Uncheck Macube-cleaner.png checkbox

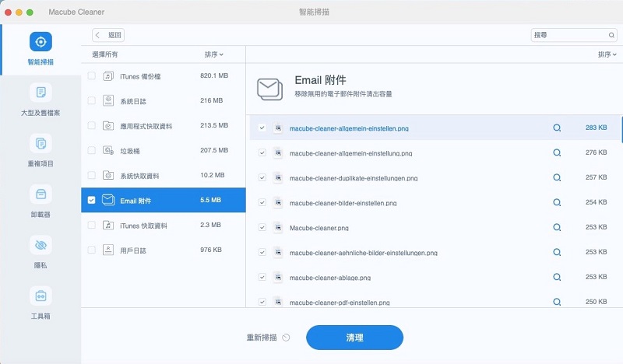262,227
